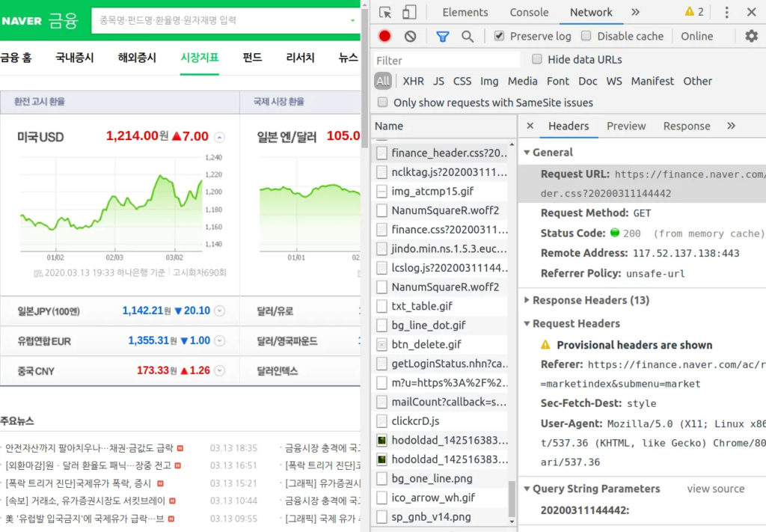Switch to the Console panel
Viewport: 766px width, 532px height.
pyautogui.click(x=529, y=12)
